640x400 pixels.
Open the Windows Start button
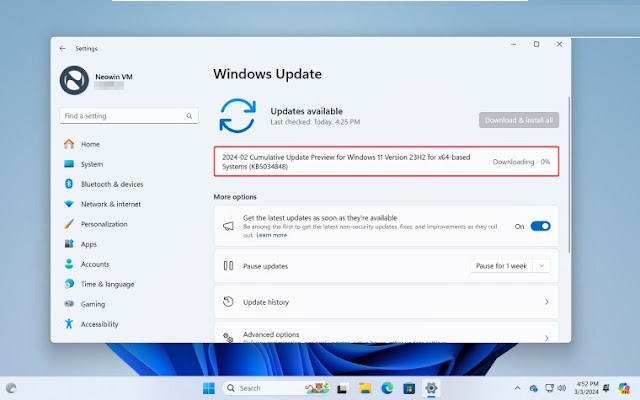(x=209, y=388)
